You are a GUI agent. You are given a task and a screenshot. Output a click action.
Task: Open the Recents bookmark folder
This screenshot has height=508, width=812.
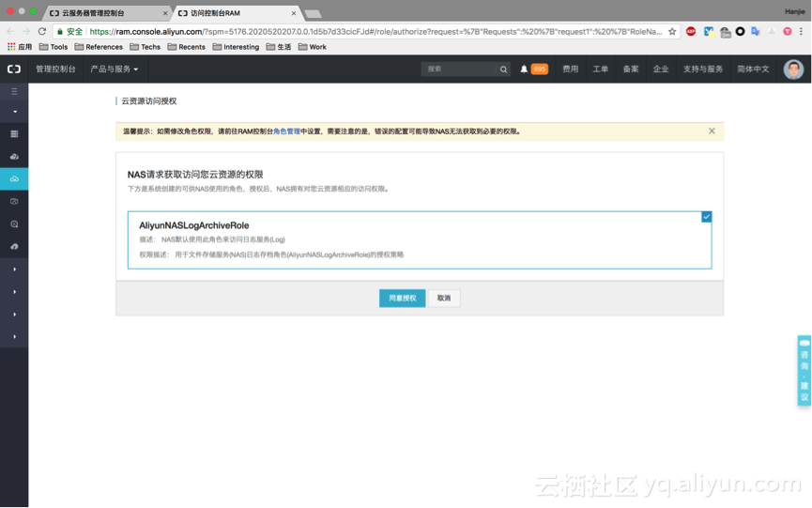[x=187, y=47]
